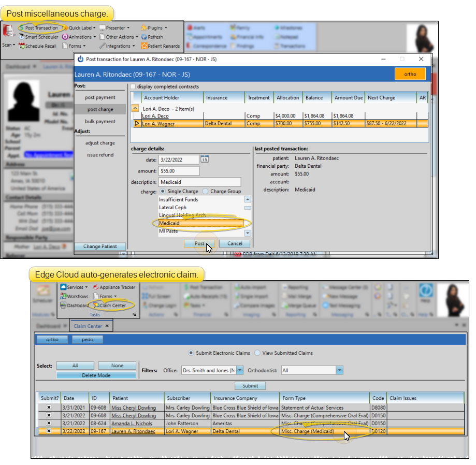Switch to the Claim Center tab
The image size is (476, 465).
coord(88,326)
